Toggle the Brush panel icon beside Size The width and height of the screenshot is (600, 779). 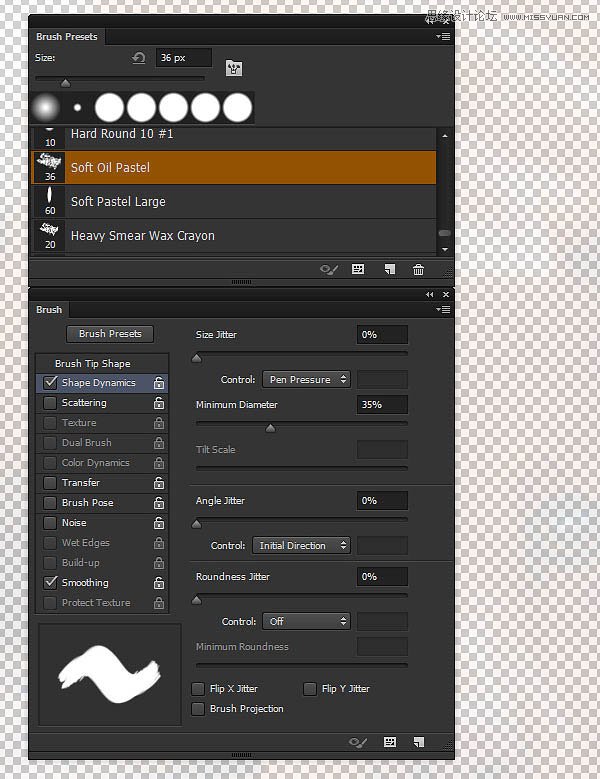click(x=234, y=68)
